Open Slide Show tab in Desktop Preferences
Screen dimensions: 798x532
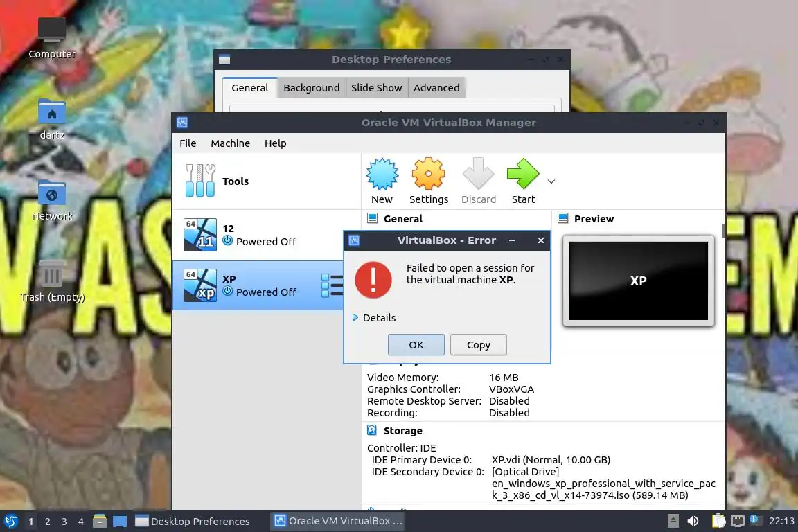point(377,87)
